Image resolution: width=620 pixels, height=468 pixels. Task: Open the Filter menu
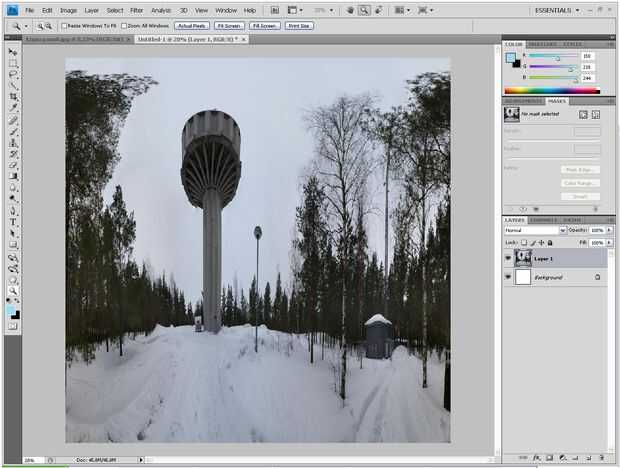(137, 10)
